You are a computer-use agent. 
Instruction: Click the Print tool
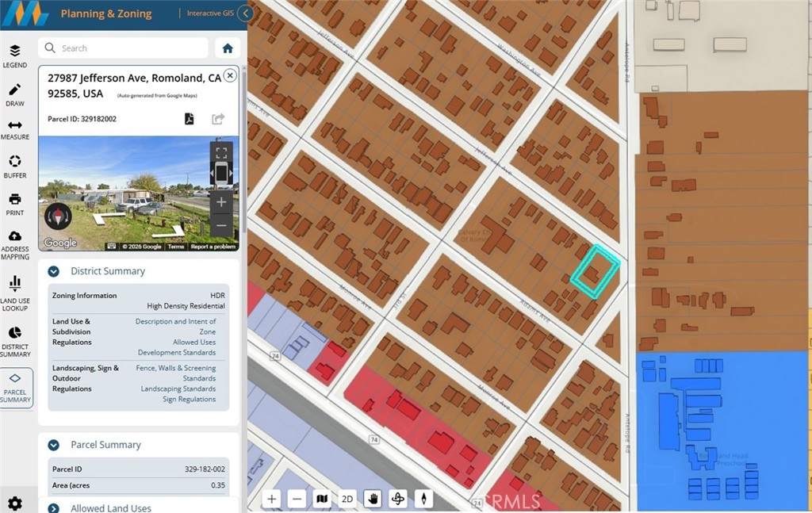[15, 204]
